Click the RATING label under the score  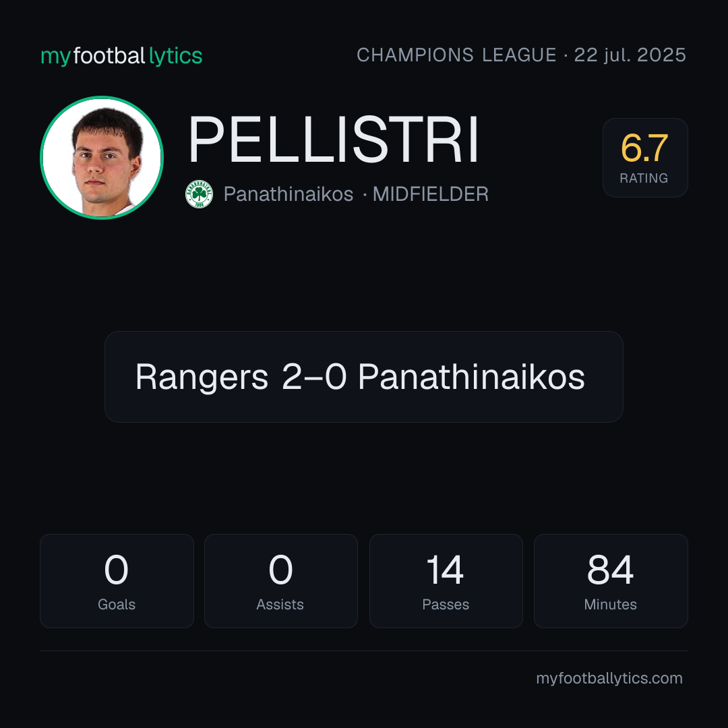pyautogui.click(x=644, y=178)
